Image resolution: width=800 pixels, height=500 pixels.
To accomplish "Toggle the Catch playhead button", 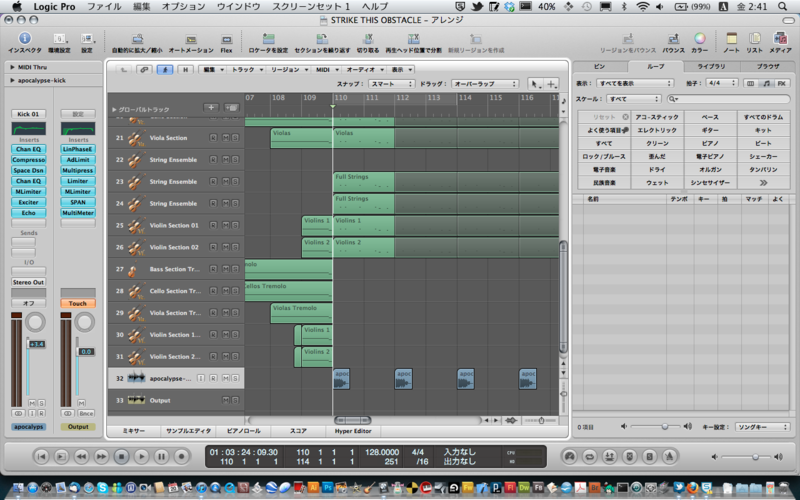I will click(164, 69).
